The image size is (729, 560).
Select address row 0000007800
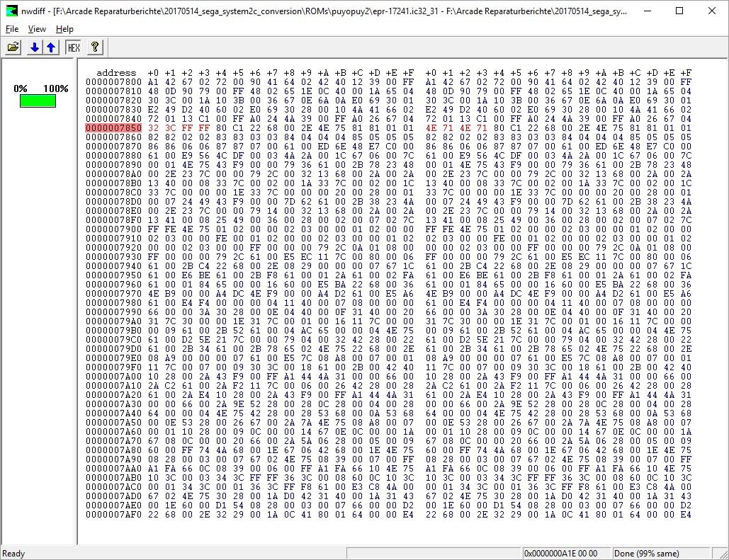tap(113, 82)
